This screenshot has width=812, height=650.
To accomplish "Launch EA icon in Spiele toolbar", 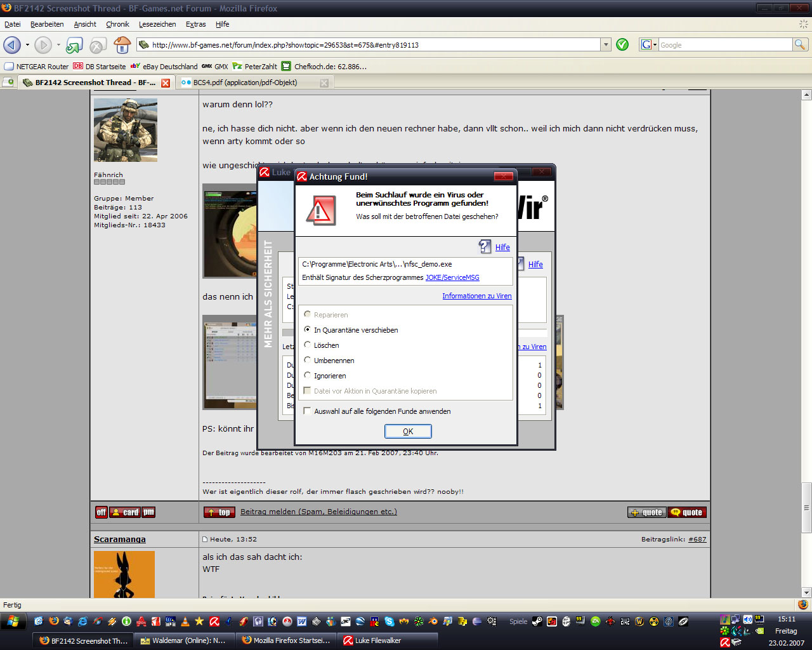I will (x=596, y=621).
